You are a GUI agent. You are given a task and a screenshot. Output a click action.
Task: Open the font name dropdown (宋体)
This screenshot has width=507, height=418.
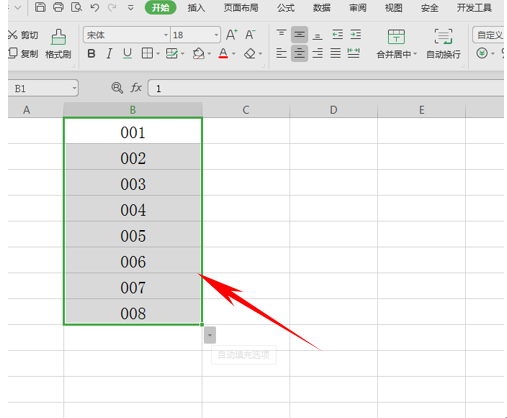tap(165, 35)
